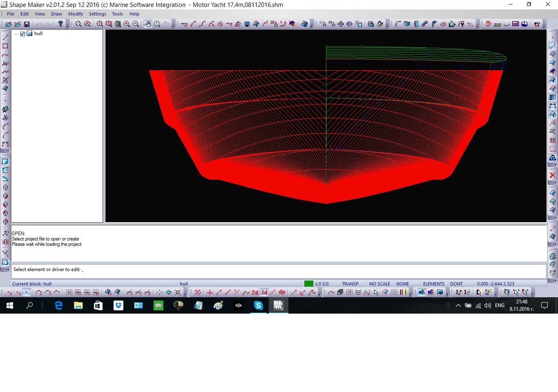Click the Zoom in magnifier icon
558x392 pixels.
click(x=127, y=24)
